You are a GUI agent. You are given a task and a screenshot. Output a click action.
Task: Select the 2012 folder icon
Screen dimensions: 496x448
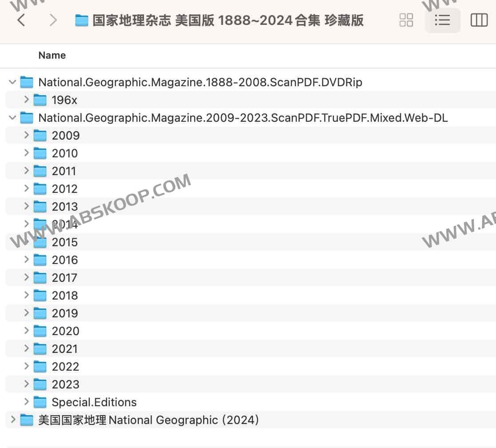(x=40, y=189)
